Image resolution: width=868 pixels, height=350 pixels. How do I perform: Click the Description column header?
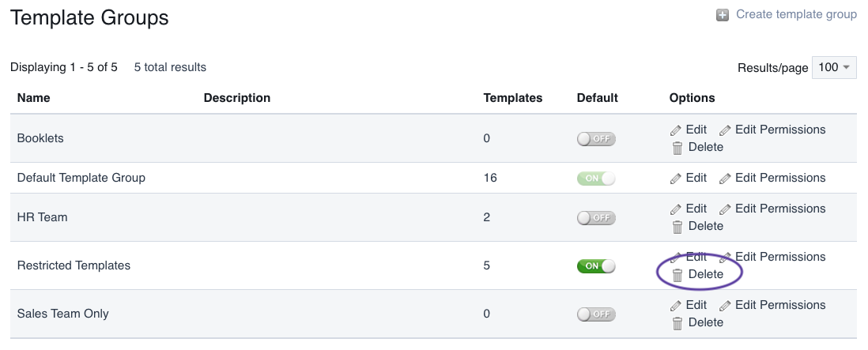pos(237,98)
